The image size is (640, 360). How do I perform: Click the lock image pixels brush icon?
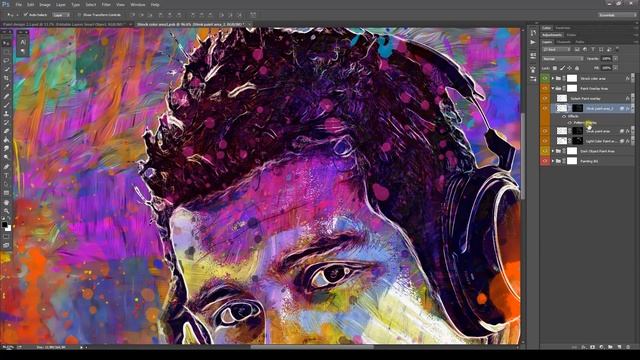(562, 68)
